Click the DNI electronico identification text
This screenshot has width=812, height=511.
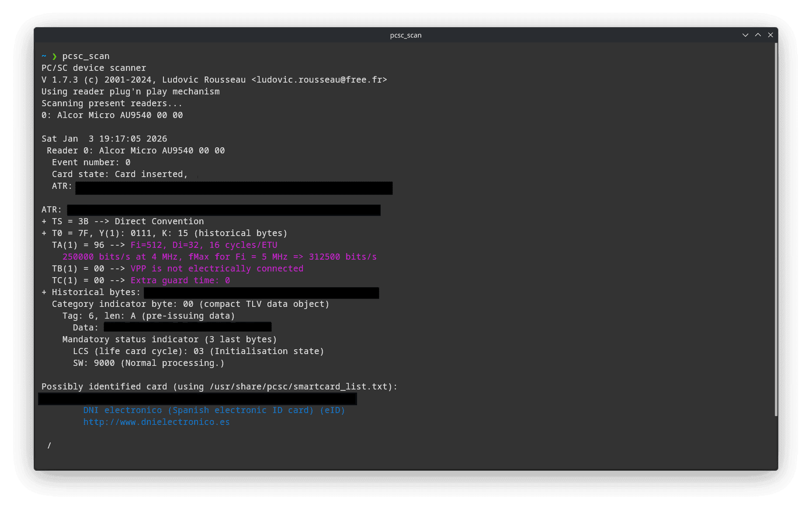click(214, 410)
